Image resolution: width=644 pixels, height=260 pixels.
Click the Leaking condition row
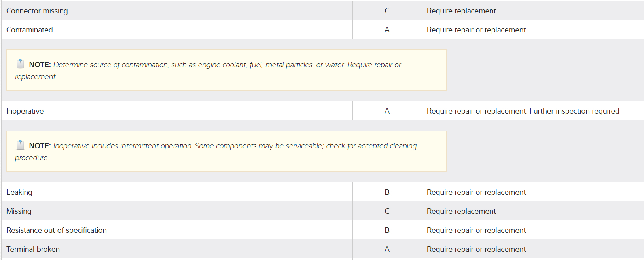[x=19, y=192]
